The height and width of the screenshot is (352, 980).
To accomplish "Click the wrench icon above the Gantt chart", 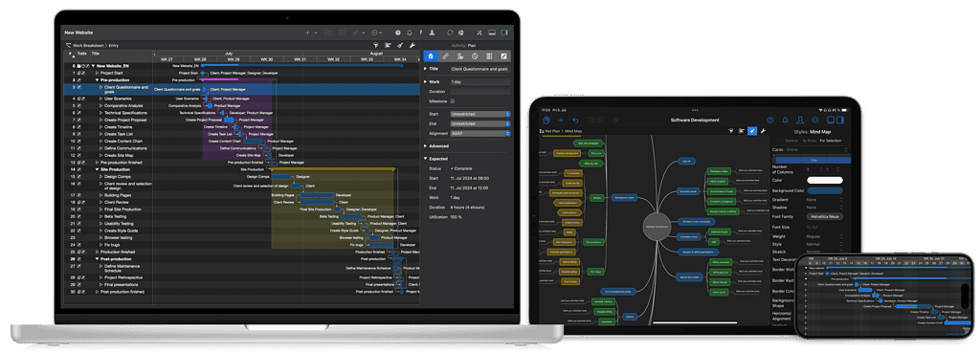I will (x=412, y=45).
